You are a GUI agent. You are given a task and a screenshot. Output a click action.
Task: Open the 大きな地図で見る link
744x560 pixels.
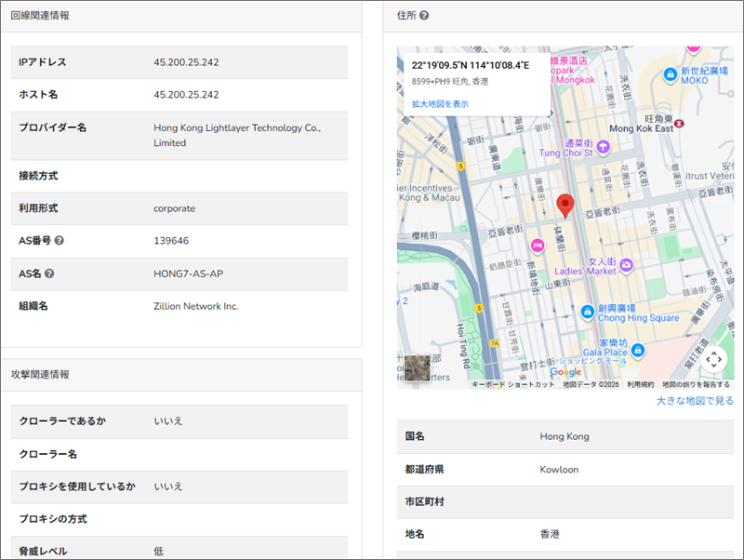click(694, 401)
